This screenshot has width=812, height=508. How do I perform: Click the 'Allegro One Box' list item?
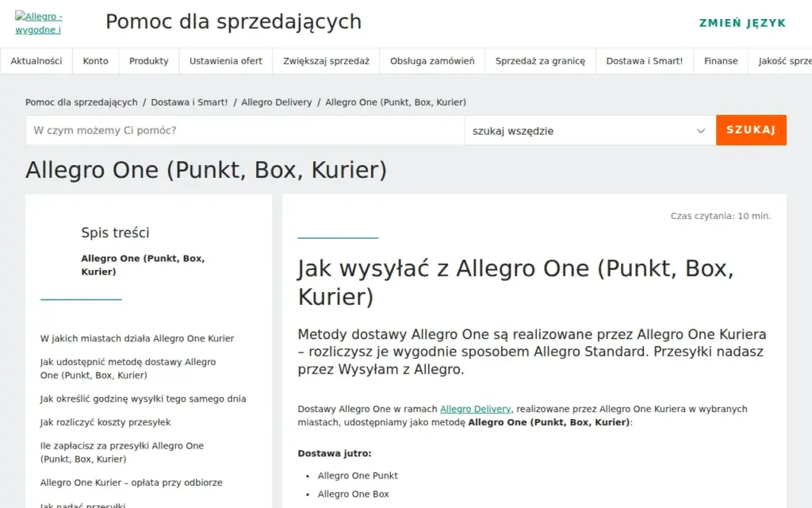(353, 495)
